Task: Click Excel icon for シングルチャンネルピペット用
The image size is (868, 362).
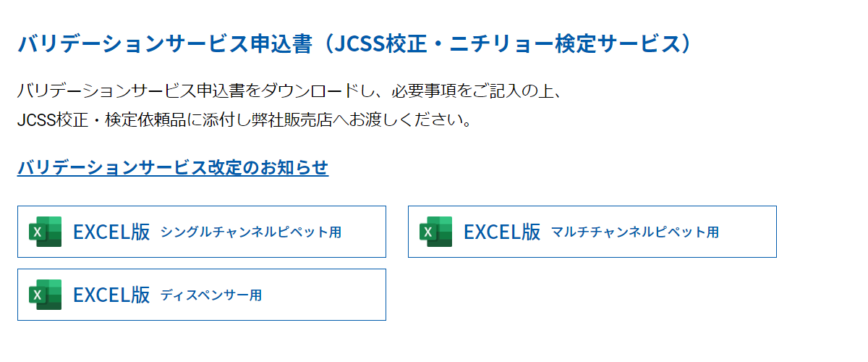Action: click(45, 232)
